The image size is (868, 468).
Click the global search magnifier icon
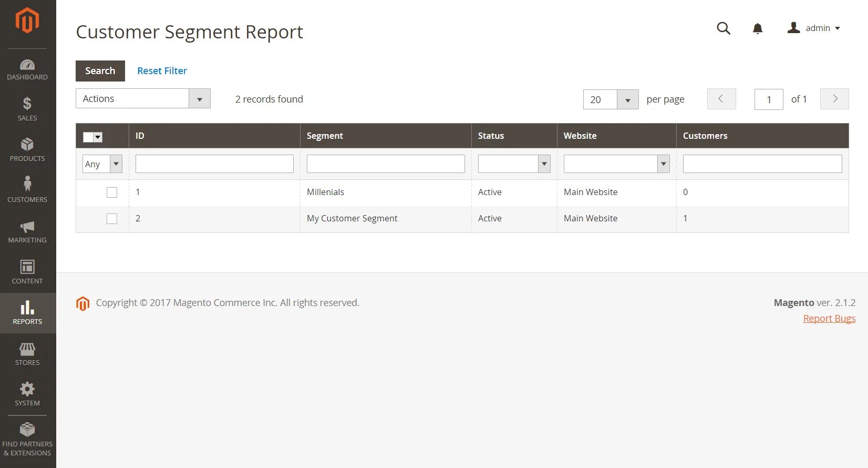click(724, 28)
